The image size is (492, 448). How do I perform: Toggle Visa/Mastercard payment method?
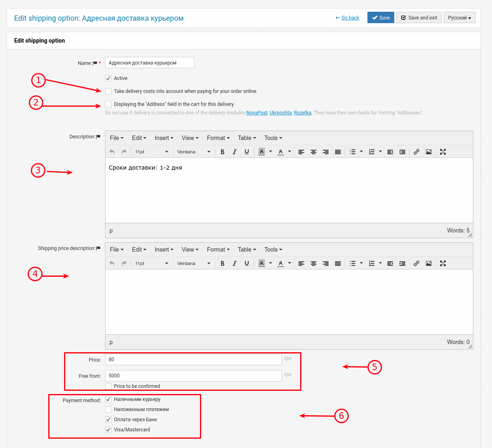108,430
